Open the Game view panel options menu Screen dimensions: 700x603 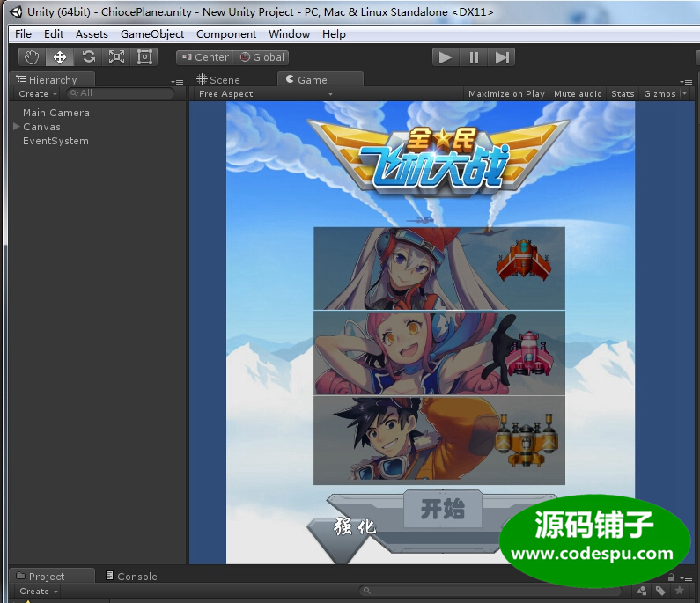[x=686, y=82]
